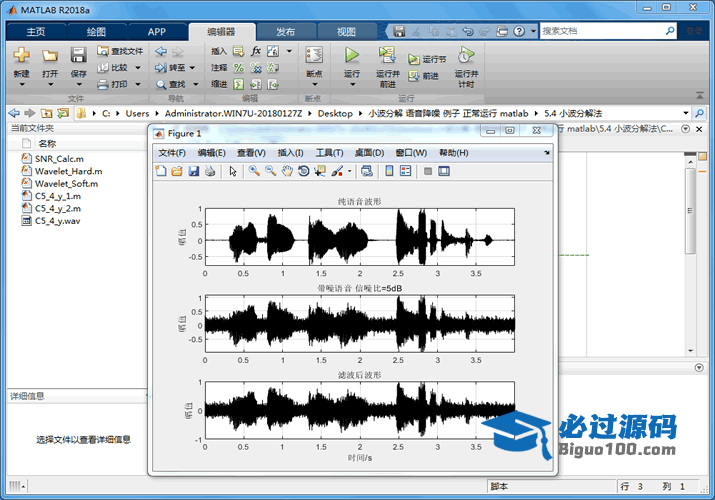The width and height of the screenshot is (715, 500).
Task: Open the Compare (比较) dropdown arrow
Action: [x=138, y=67]
